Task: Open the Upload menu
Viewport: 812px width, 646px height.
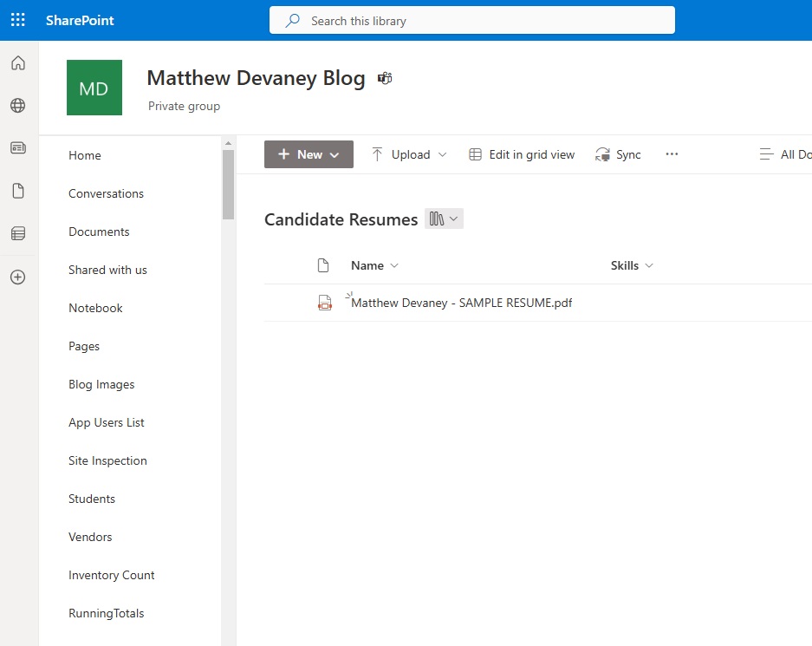Action: (409, 154)
